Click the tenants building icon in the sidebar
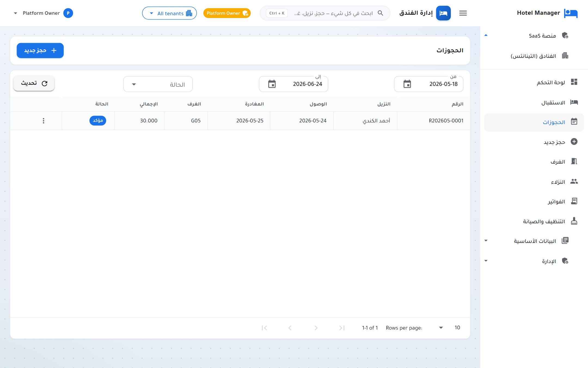Screen dimensions: 588x368 565,56
